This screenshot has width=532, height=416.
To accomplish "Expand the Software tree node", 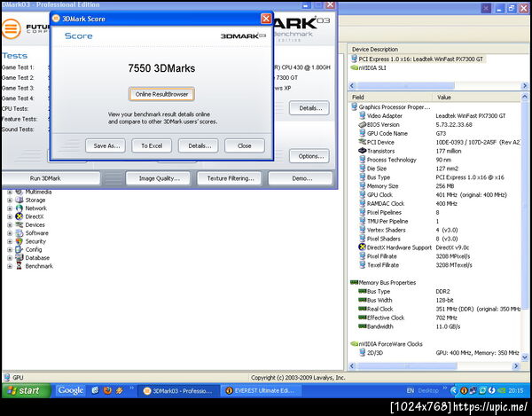I will (10, 233).
